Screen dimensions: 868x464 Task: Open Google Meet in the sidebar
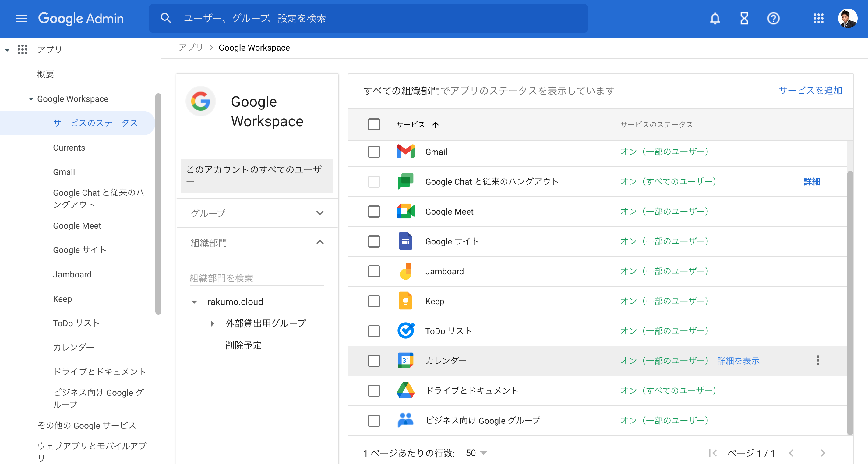click(x=77, y=226)
